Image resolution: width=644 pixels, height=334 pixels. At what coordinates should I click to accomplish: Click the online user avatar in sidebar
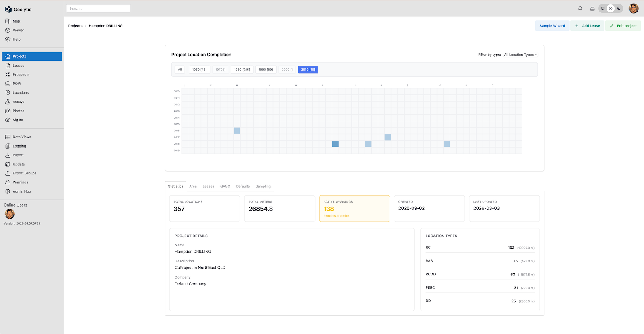10,214
